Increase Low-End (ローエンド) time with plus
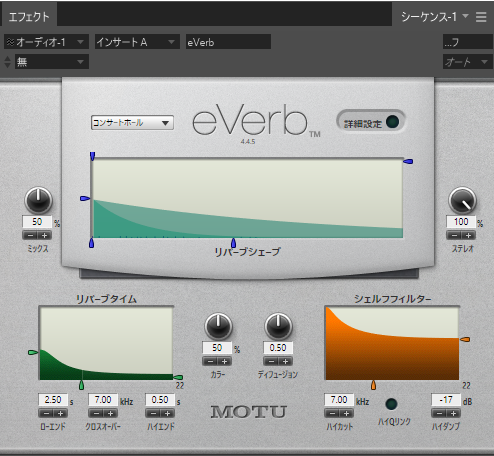The width and height of the screenshot is (494, 456). pyautogui.click(x=61, y=413)
